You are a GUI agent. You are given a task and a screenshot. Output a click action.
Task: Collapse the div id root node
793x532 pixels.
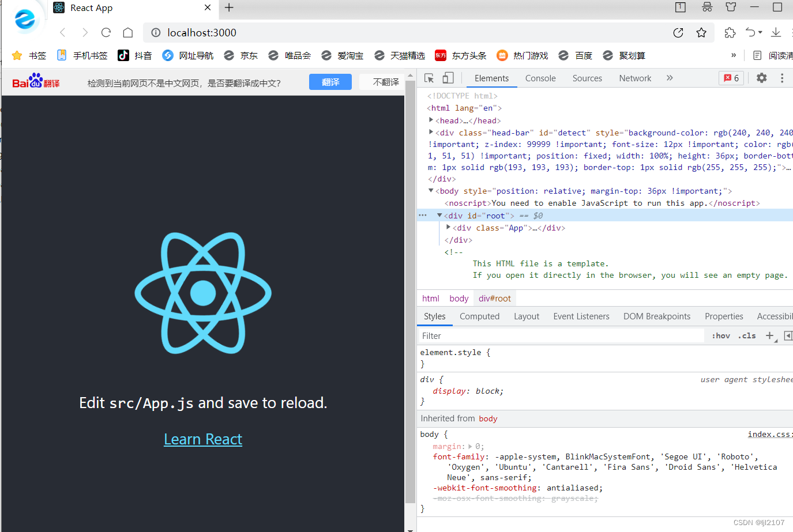point(439,215)
